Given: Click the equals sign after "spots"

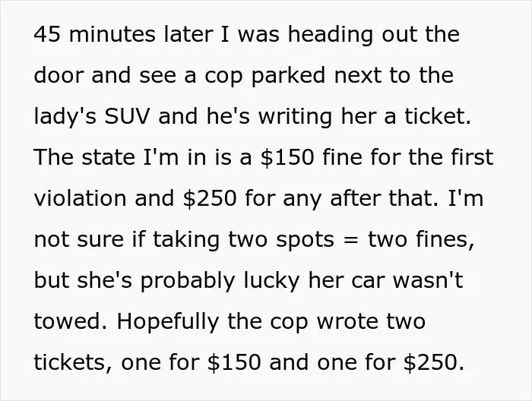Looking at the screenshot, I should pyautogui.click(x=350, y=240).
